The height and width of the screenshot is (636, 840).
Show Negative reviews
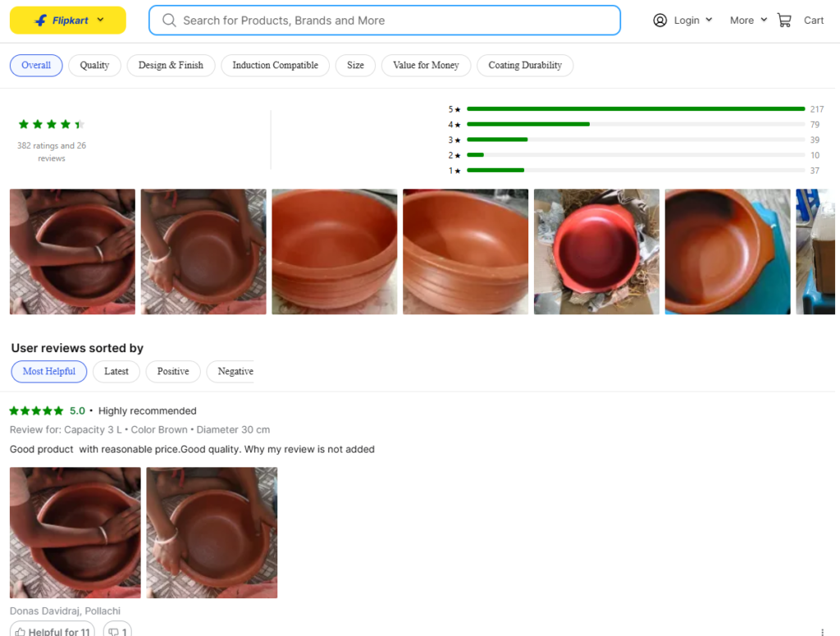click(235, 372)
